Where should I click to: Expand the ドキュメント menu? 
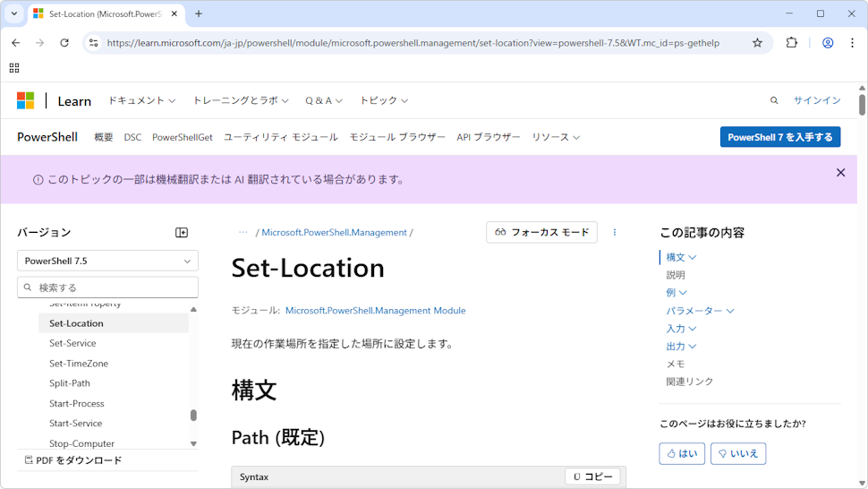click(x=141, y=100)
